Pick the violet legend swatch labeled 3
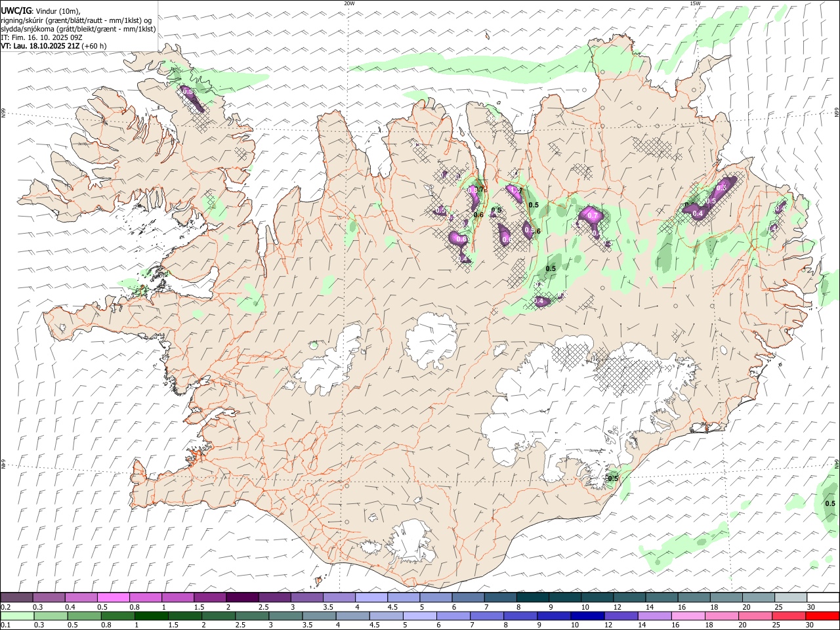This screenshot has height=630, width=840. (307, 598)
